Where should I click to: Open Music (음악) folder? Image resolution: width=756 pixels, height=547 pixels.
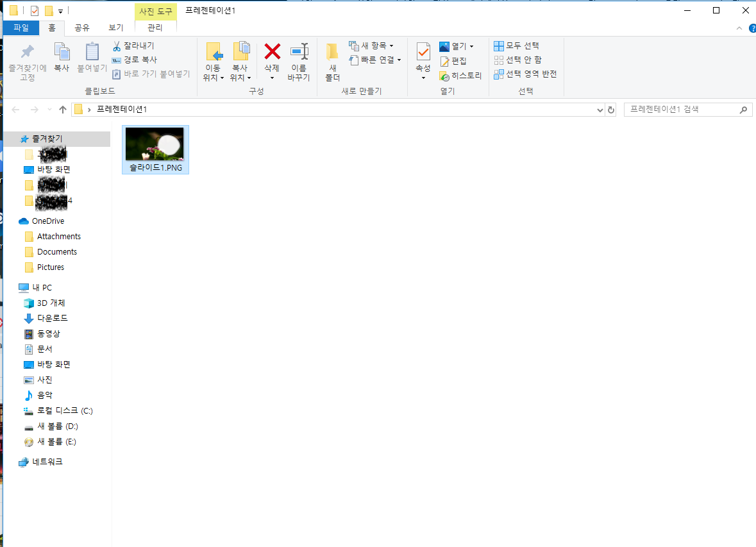click(45, 396)
